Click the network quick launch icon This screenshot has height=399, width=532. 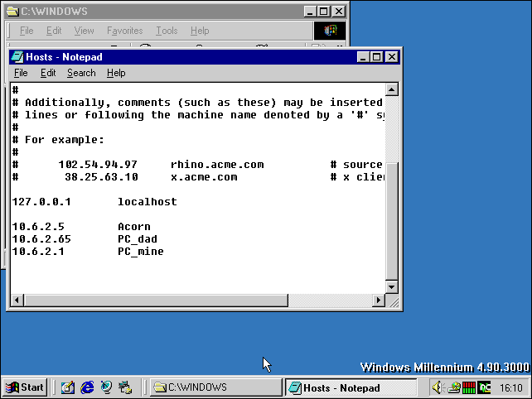click(x=125, y=387)
